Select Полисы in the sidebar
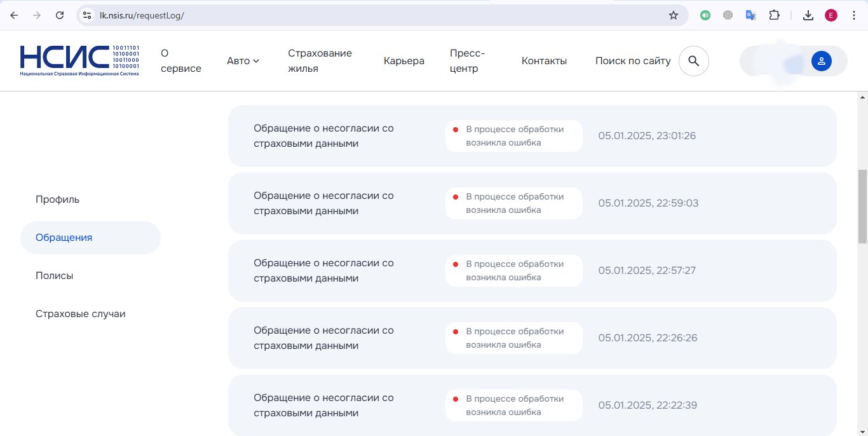The height and width of the screenshot is (436, 868). tap(55, 276)
